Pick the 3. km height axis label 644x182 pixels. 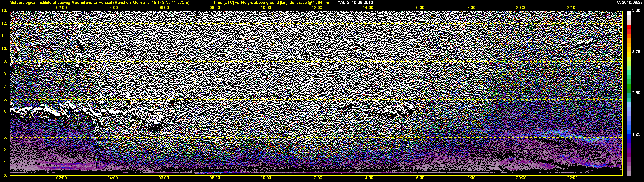[5, 137]
